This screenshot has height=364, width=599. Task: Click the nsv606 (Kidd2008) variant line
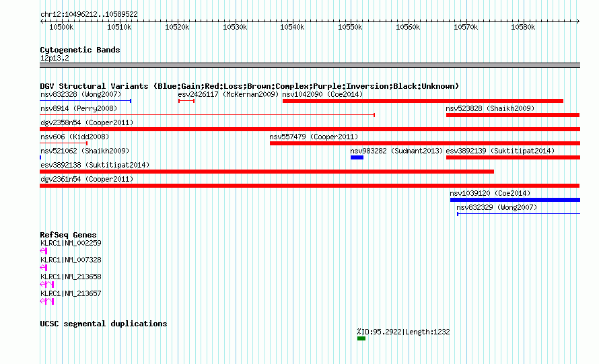(64, 143)
